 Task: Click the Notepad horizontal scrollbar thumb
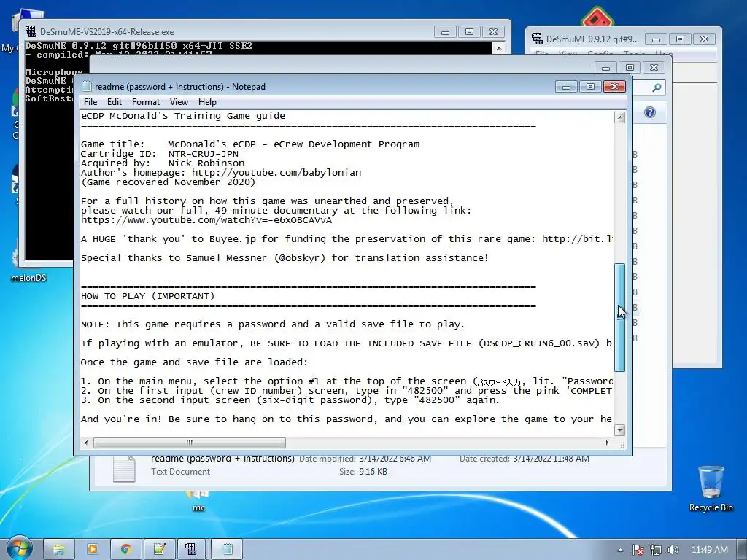coord(190,443)
